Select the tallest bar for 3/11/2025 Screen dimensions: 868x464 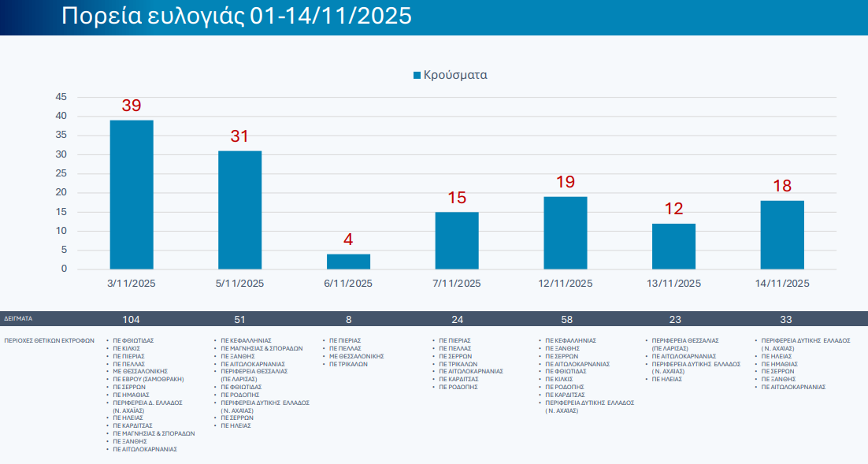[132, 195]
